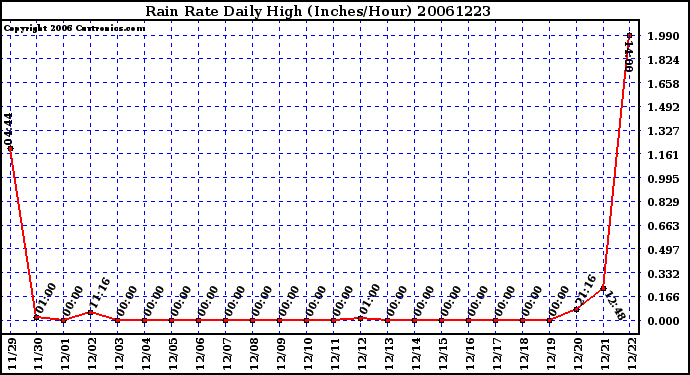Click the 11/30 x-axis date label
Viewport: 690px width, 375px height.
(x=39, y=354)
